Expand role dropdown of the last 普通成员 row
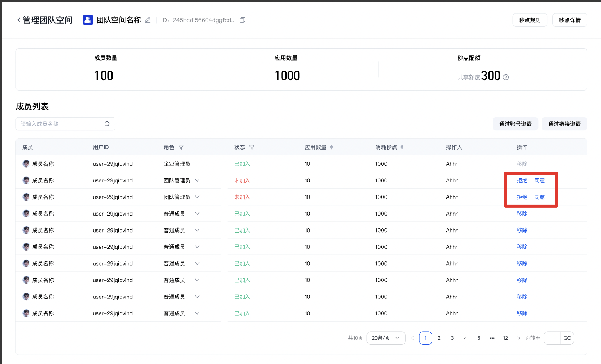 [x=197, y=313]
